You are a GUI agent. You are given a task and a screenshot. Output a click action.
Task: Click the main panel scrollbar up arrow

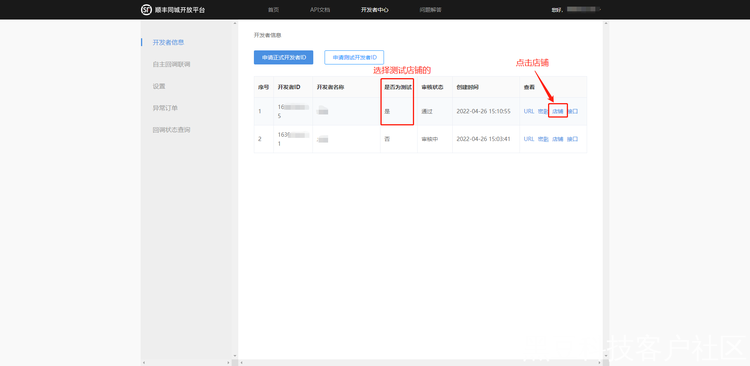pos(606,23)
